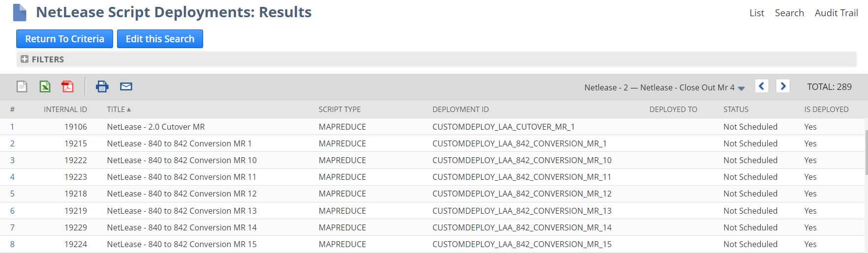Sort by the INTERNAL ID column header

click(65, 110)
